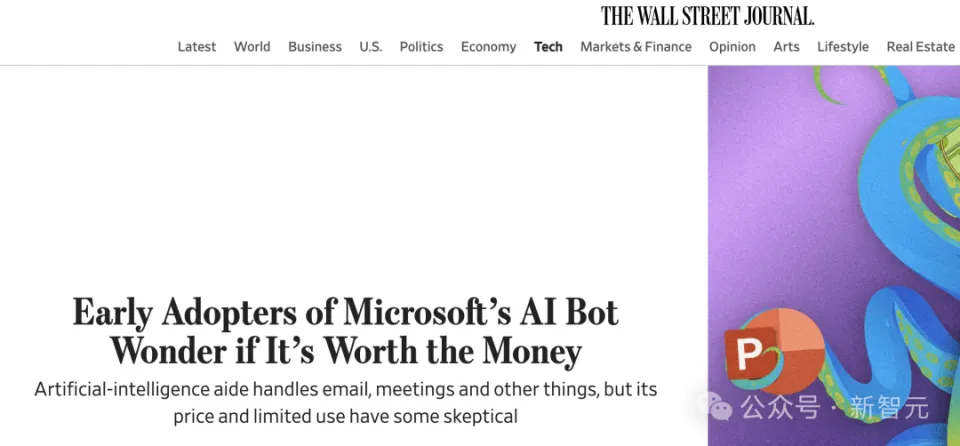This screenshot has height=446, width=960.
Task: Open the Economy section
Action: click(x=488, y=47)
